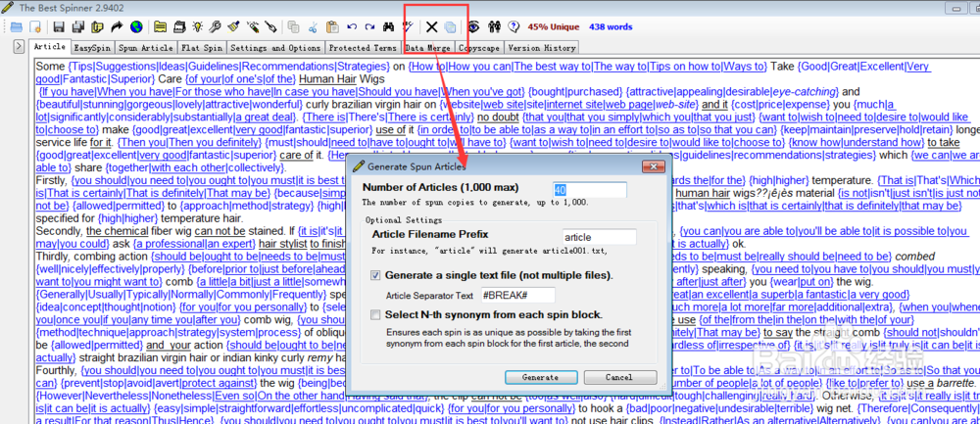
Task: Go to the Protected Terms tab
Action: (x=363, y=47)
